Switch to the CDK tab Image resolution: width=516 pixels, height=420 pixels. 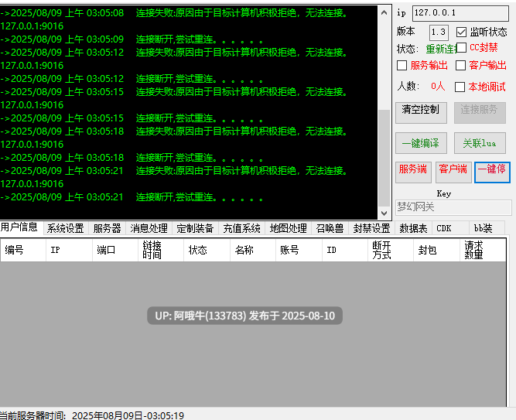tap(450, 228)
